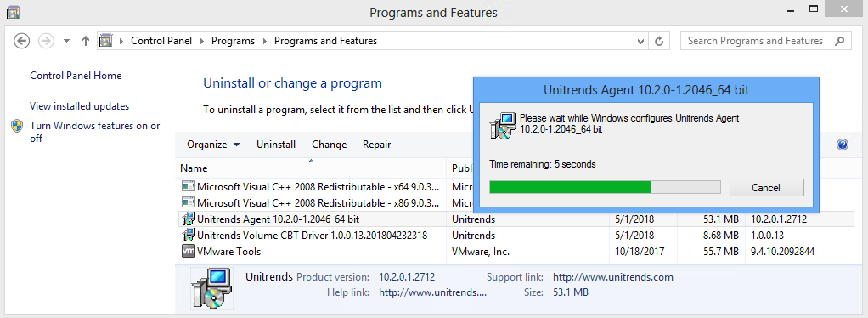Open the Organize dropdown menu
Screen dimensions: 868x318
[213, 145]
